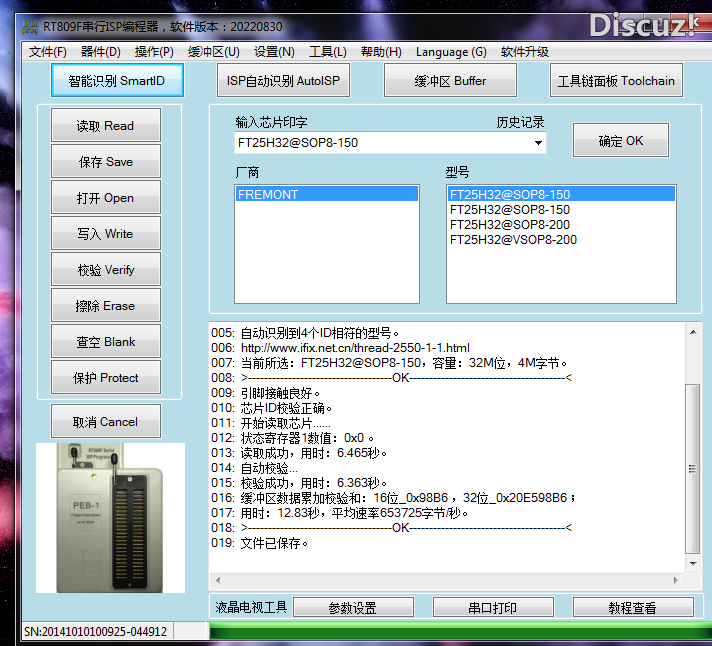Click the 写入 Write button
This screenshot has width=712, height=646.
105,233
